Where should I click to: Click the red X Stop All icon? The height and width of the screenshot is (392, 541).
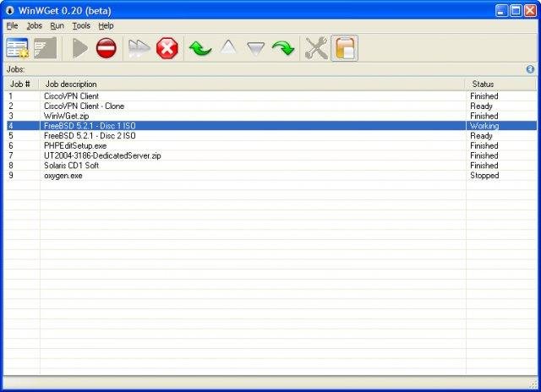[x=167, y=48]
